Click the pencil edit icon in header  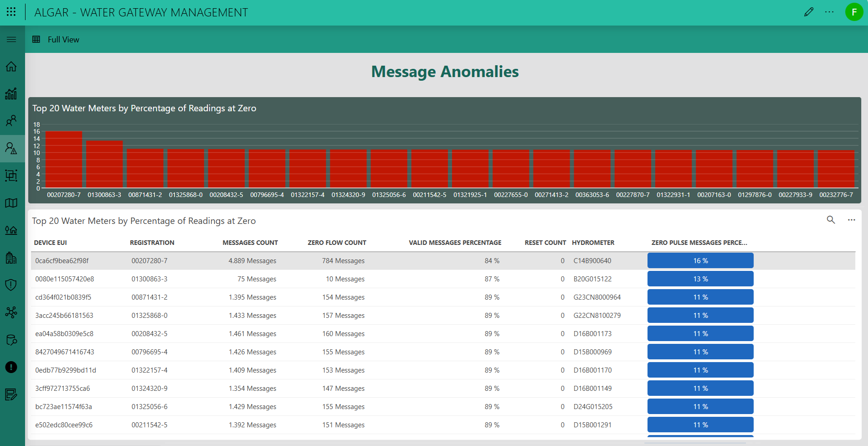[809, 12]
